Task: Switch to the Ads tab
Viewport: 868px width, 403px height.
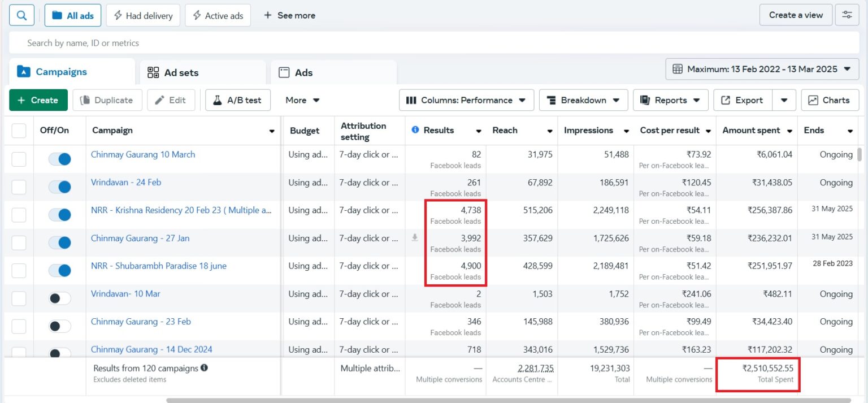Action: (x=333, y=72)
